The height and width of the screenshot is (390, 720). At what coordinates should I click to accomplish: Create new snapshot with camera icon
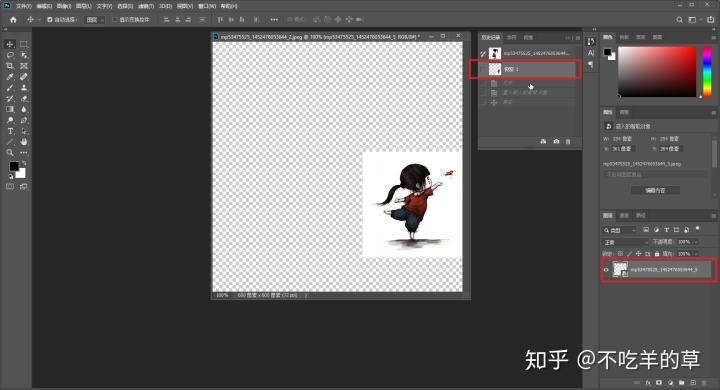[556, 141]
